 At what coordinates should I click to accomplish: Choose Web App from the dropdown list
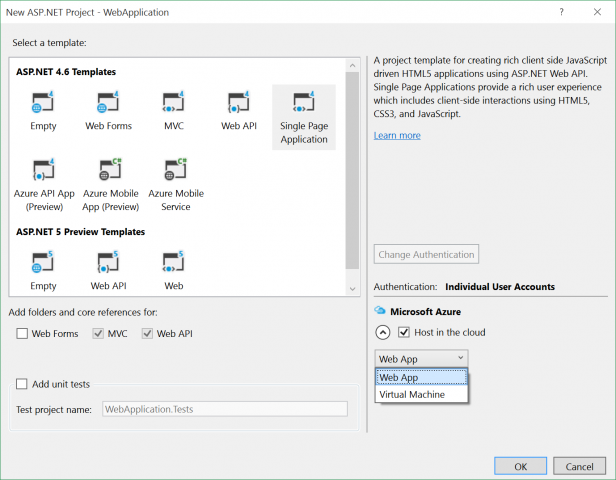tap(421, 377)
